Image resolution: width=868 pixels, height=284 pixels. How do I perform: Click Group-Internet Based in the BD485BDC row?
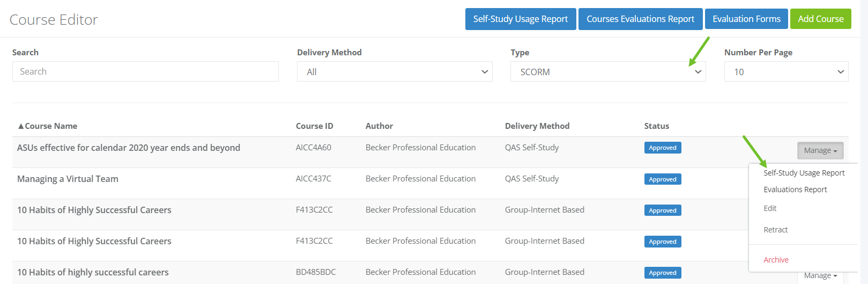545,272
